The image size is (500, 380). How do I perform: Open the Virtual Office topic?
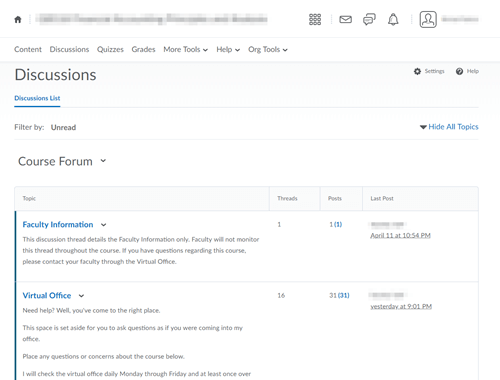(x=47, y=296)
